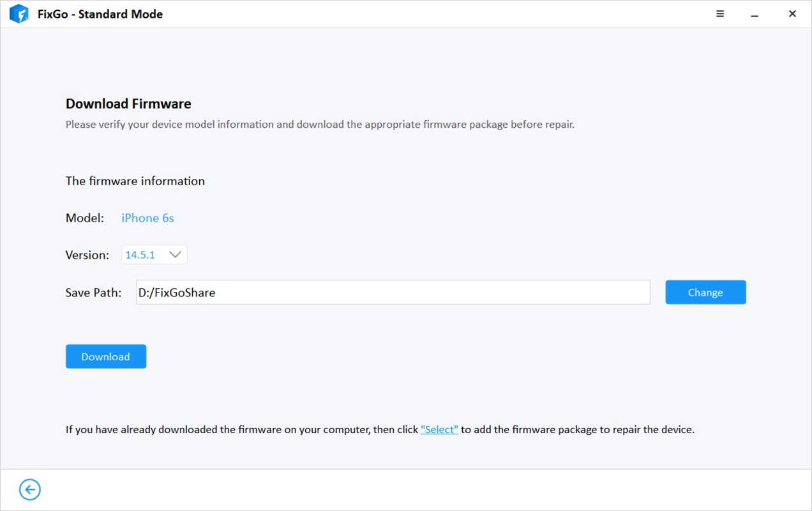Expand the Version 14.5.1 dropdown
This screenshot has width=812, height=511.
pos(154,255)
